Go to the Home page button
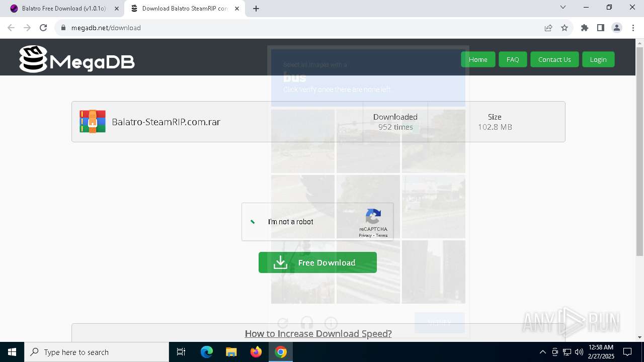 coord(478,59)
